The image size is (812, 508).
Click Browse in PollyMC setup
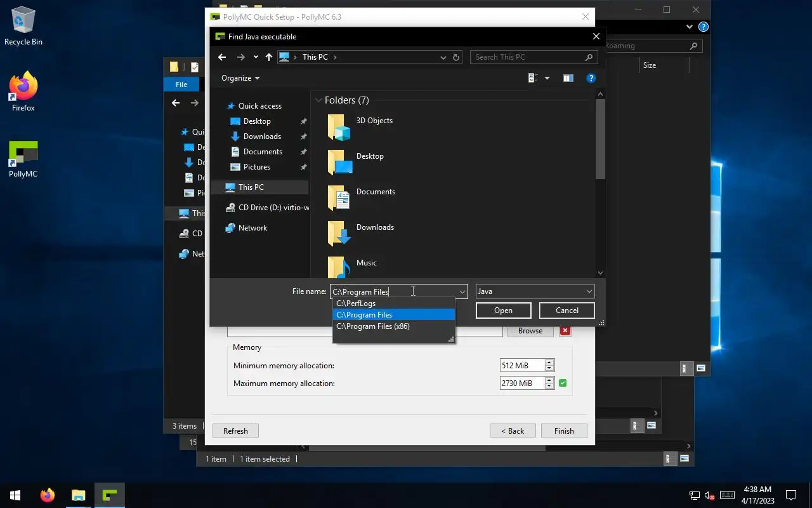[x=530, y=331]
